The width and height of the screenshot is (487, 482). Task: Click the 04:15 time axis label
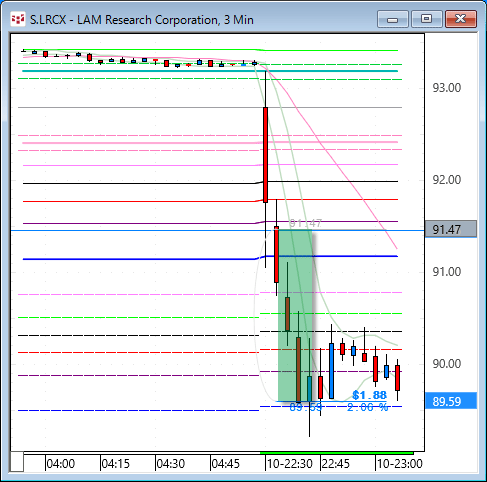point(116,464)
